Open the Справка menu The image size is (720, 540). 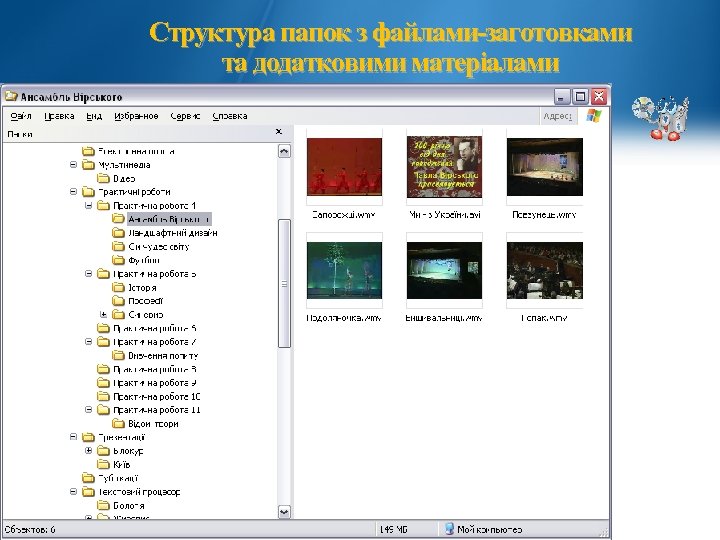click(230, 116)
